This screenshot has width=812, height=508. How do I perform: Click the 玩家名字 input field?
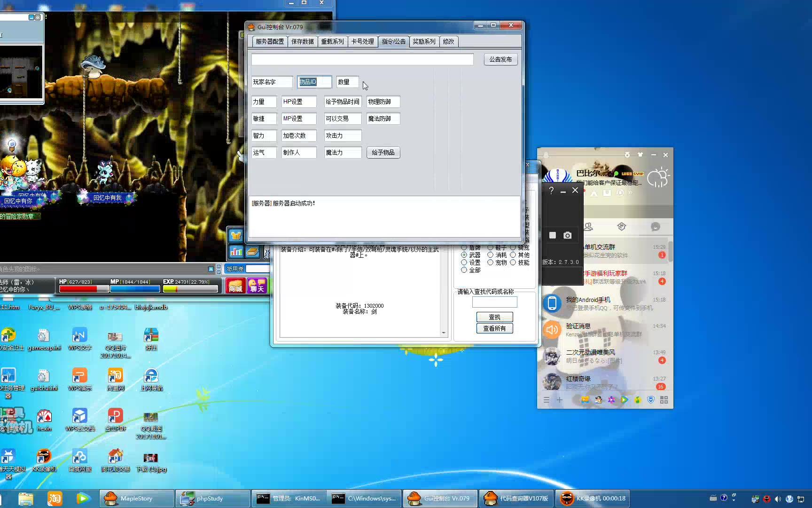point(272,82)
